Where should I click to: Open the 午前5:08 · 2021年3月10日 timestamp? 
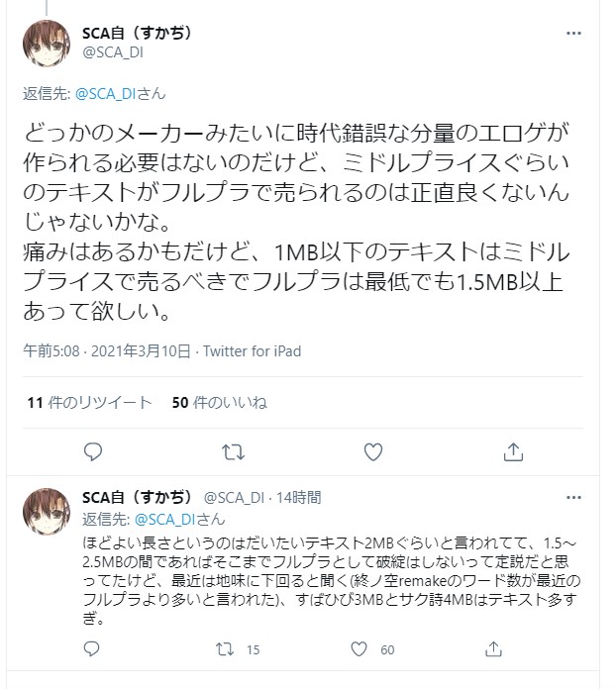107,351
